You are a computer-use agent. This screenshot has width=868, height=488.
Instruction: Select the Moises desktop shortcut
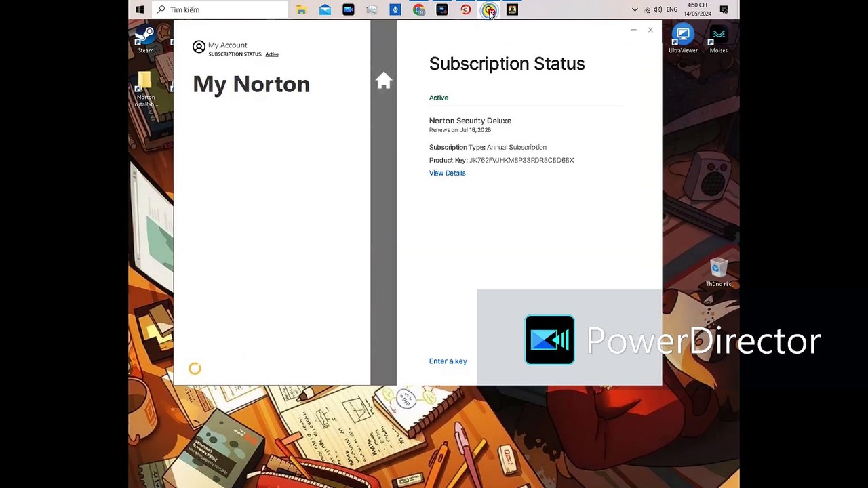click(x=719, y=39)
